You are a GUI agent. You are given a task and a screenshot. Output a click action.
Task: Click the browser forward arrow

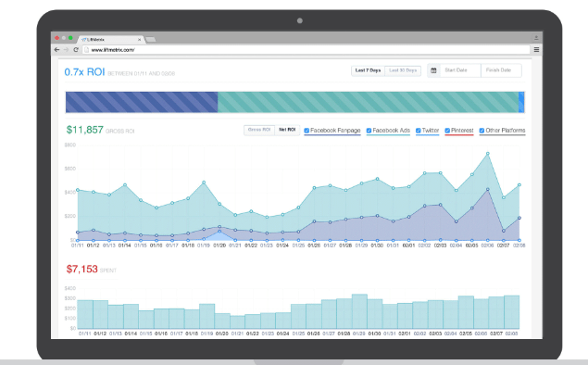click(x=66, y=49)
